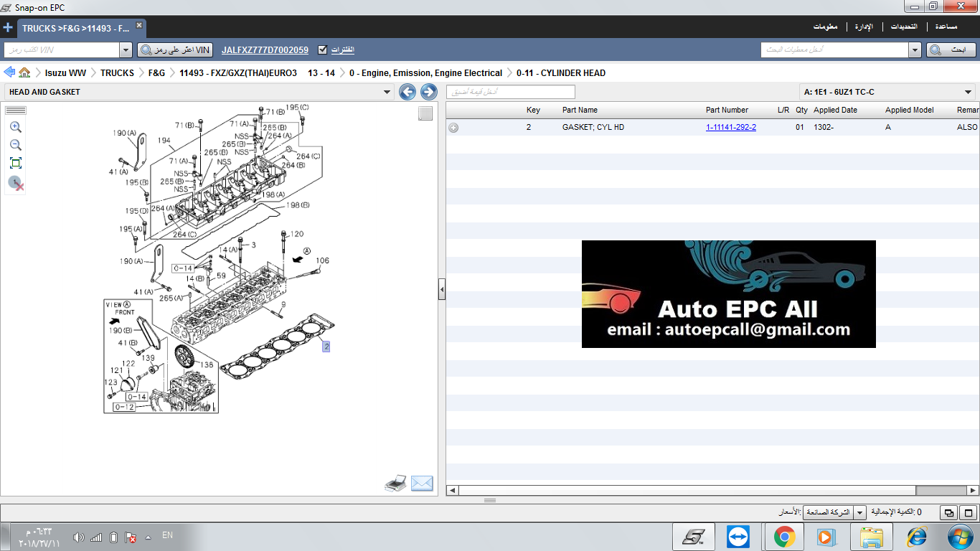
Task: Click the VIN entry input field
Action: [x=62, y=50]
